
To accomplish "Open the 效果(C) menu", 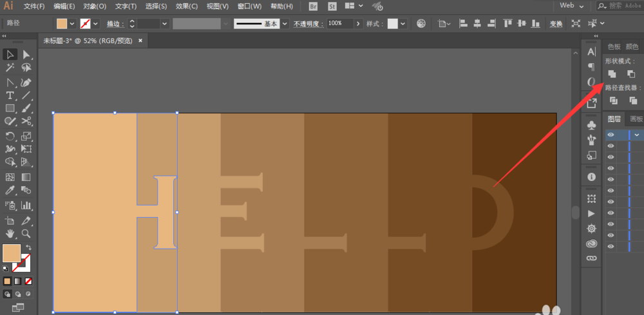I will pyautogui.click(x=186, y=6).
